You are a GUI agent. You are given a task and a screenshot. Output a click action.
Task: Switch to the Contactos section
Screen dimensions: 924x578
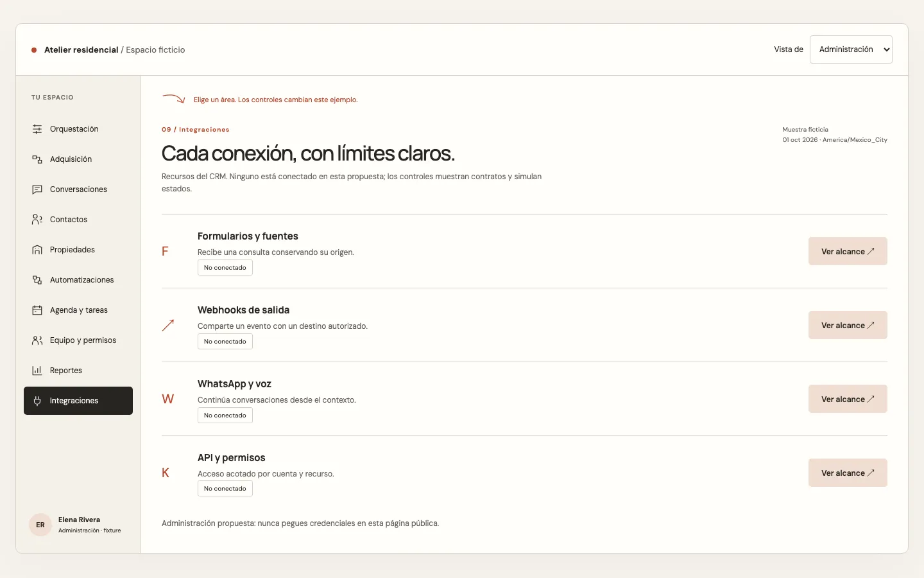point(78,220)
